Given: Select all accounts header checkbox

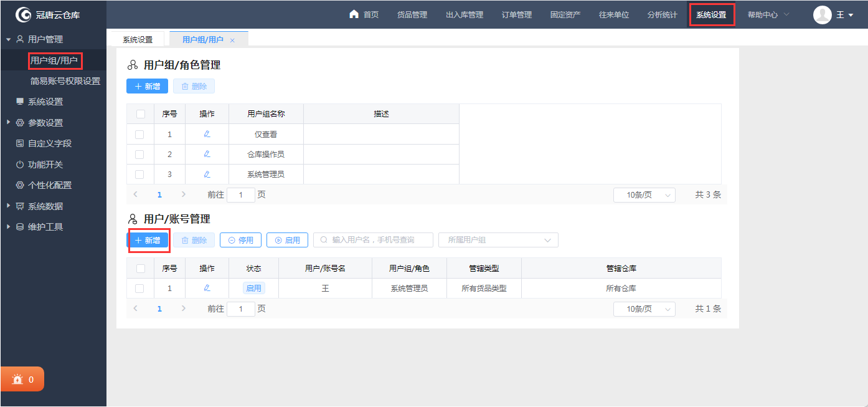Looking at the screenshot, I should click(140, 268).
